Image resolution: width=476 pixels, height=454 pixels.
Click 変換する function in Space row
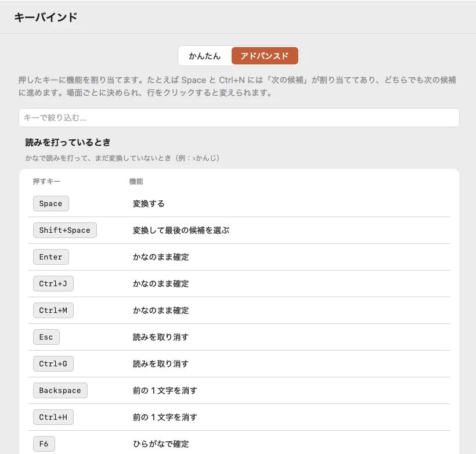(149, 203)
